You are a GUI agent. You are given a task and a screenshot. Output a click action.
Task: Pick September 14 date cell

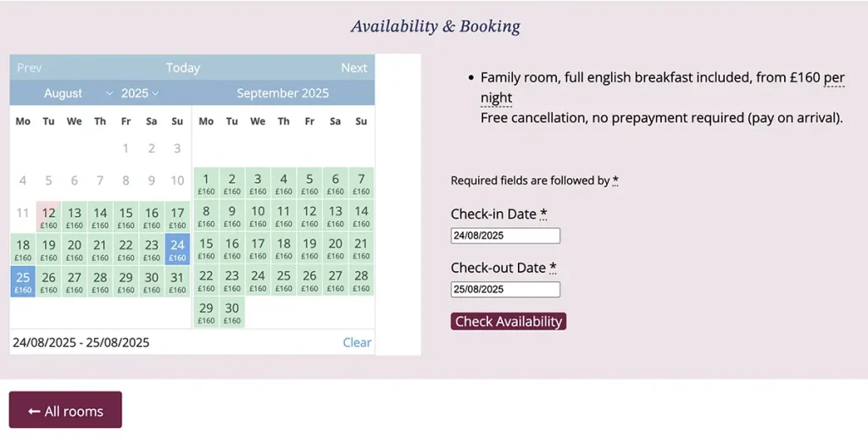361,215
